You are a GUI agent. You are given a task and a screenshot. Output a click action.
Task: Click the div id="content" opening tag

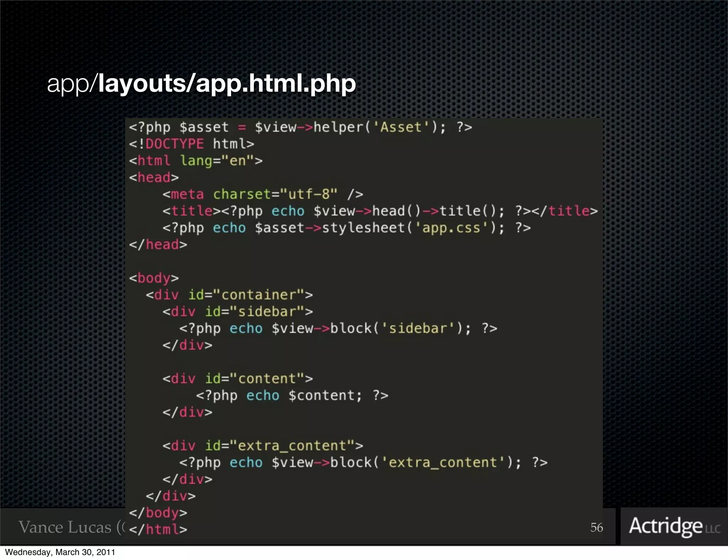(x=237, y=379)
